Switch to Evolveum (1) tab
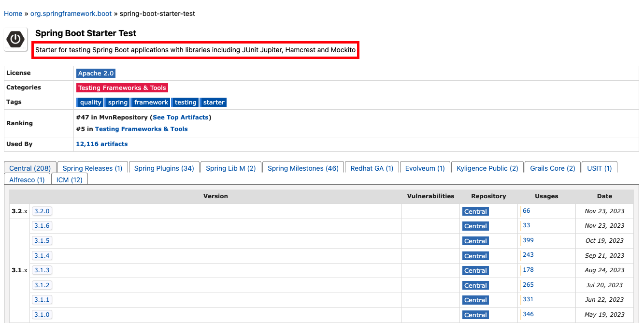 click(425, 168)
